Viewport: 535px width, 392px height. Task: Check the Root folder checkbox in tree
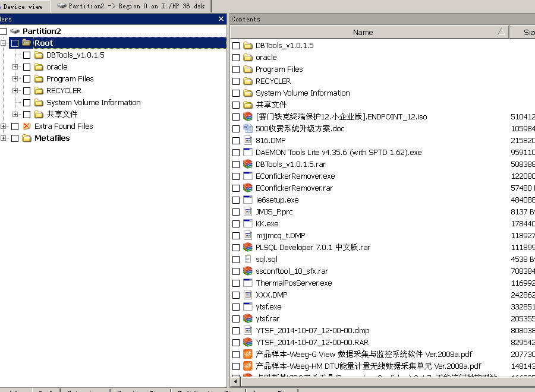click(x=15, y=43)
